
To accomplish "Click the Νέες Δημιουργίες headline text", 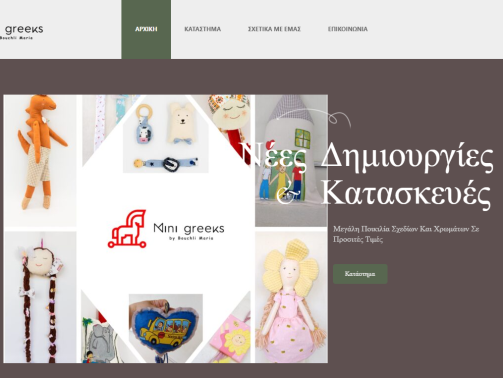I will click(x=367, y=156).
